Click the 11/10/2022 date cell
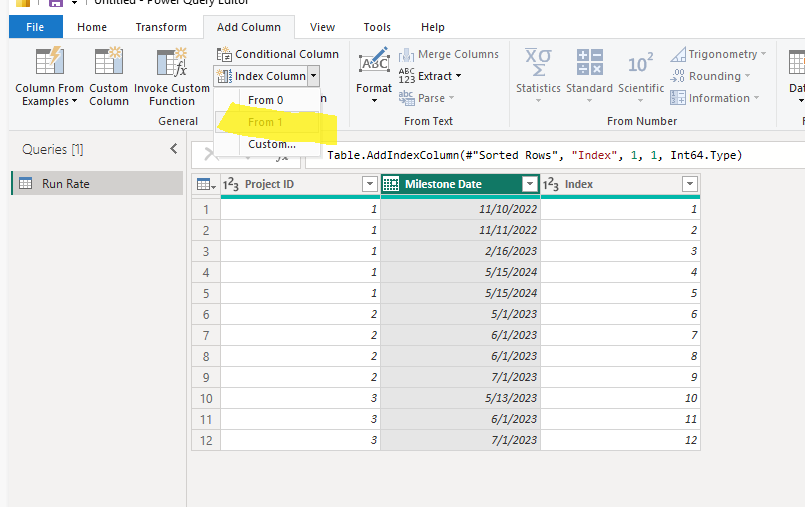Viewport: 805px width, 507px height. [461, 209]
